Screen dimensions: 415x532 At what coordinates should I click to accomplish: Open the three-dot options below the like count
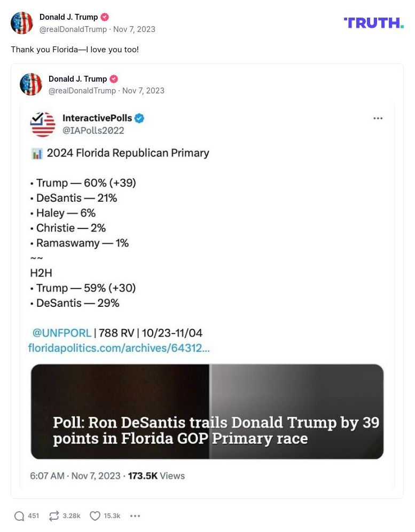coord(135,515)
